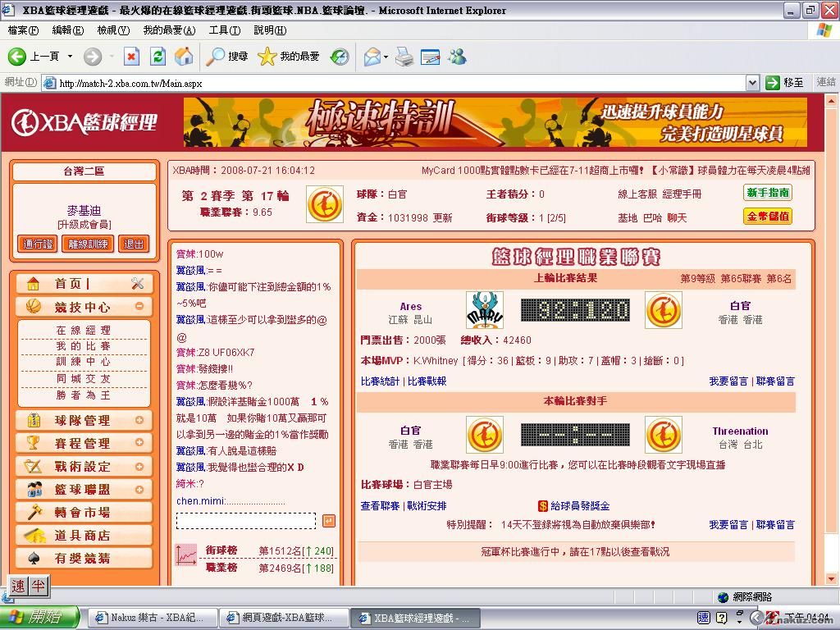
Task: Click the chat send icon button
Action: click(x=328, y=521)
